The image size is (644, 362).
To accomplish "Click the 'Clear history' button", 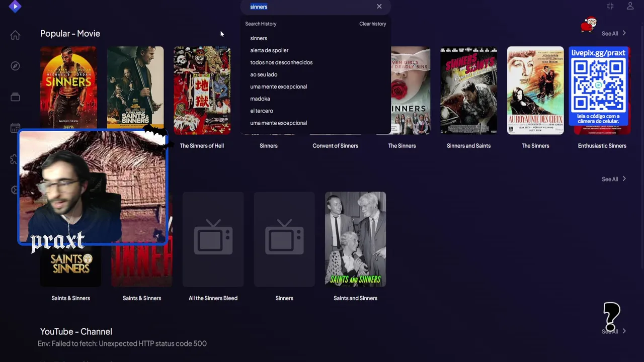I will coord(372,24).
